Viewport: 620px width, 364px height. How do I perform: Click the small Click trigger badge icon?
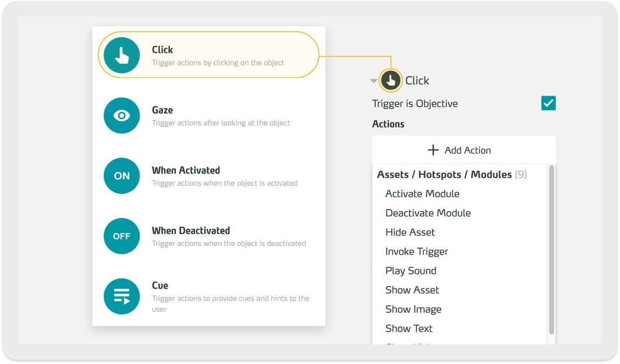[x=391, y=81]
